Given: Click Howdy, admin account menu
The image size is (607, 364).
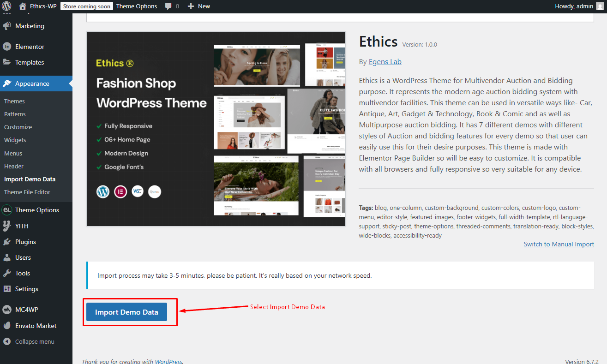Looking at the screenshot, I should click(x=574, y=6).
